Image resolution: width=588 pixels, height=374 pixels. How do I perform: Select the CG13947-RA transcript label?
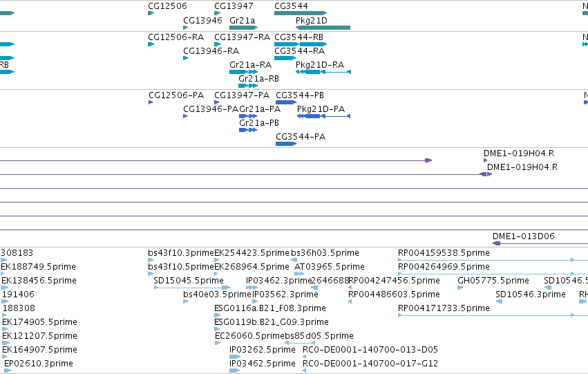pyautogui.click(x=243, y=37)
